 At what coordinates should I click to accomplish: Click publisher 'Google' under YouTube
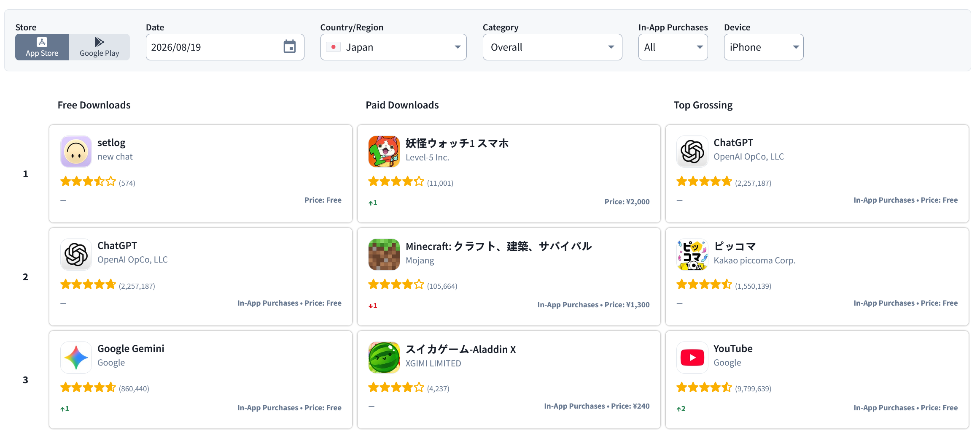pos(727,363)
